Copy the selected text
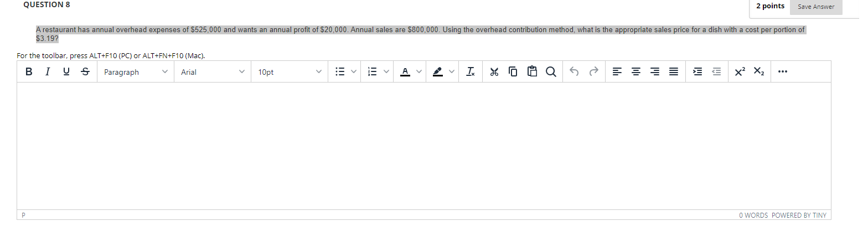The height and width of the screenshot is (231, 868). point(513,72)
